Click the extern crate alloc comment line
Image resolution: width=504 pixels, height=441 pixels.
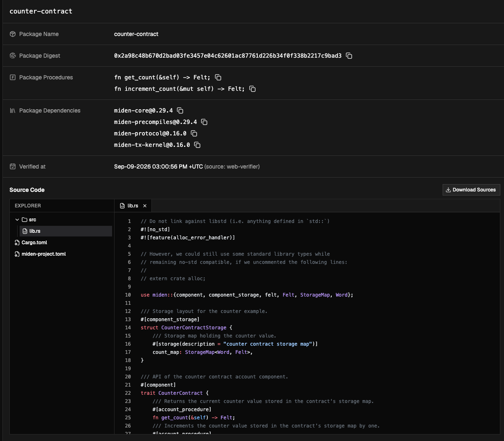[173, 279]
